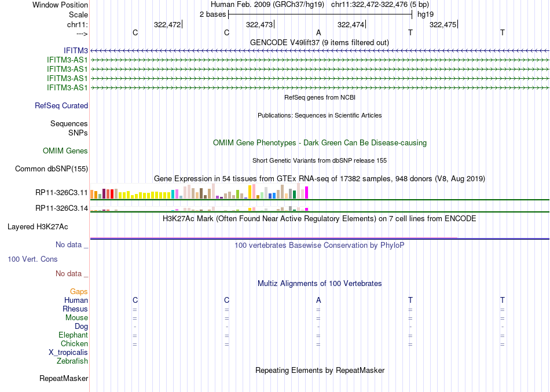The width and height of the screenshot is (550, 392).
Task: Open the RefSeq Curated track label
Action: pos(61,105)
